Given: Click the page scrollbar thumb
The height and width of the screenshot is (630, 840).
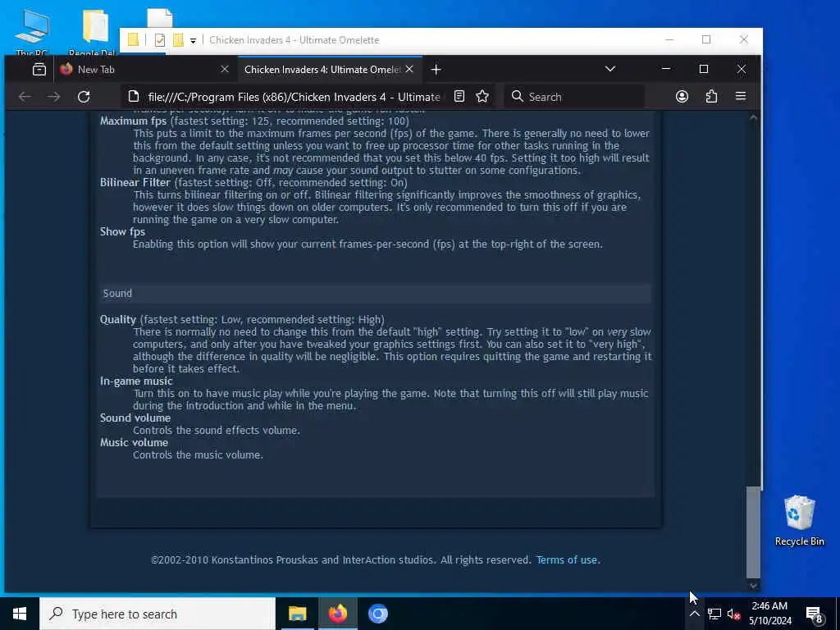Looking at the screenshot, I should (753, 532).
